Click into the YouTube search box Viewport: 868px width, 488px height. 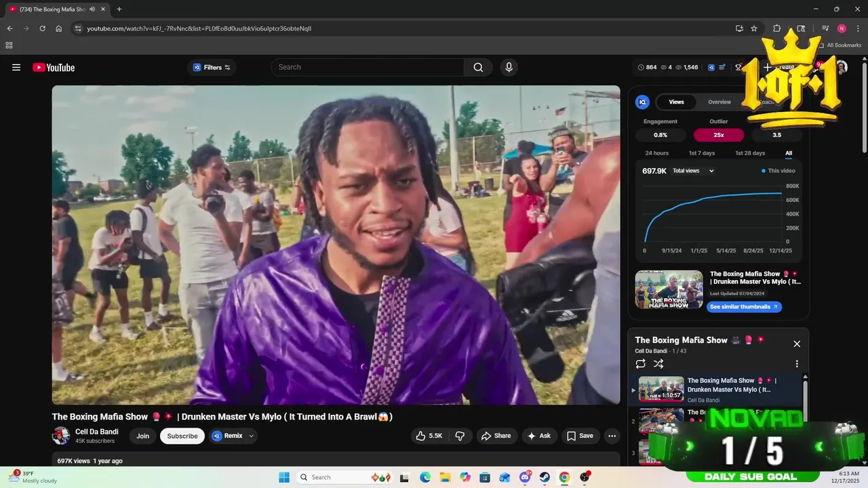click(x=368, y=67)
